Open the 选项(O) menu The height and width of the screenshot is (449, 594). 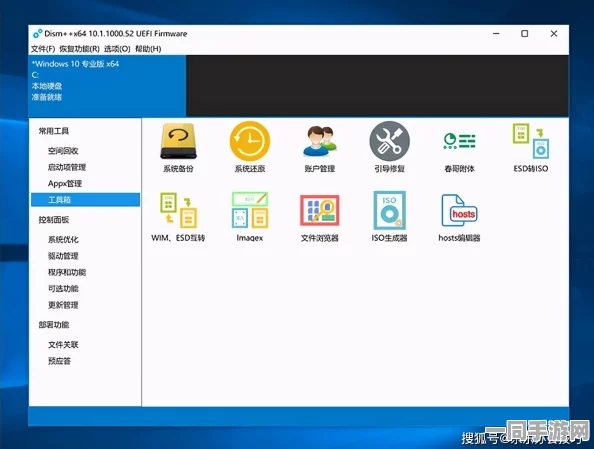click(x=117, y=49)
